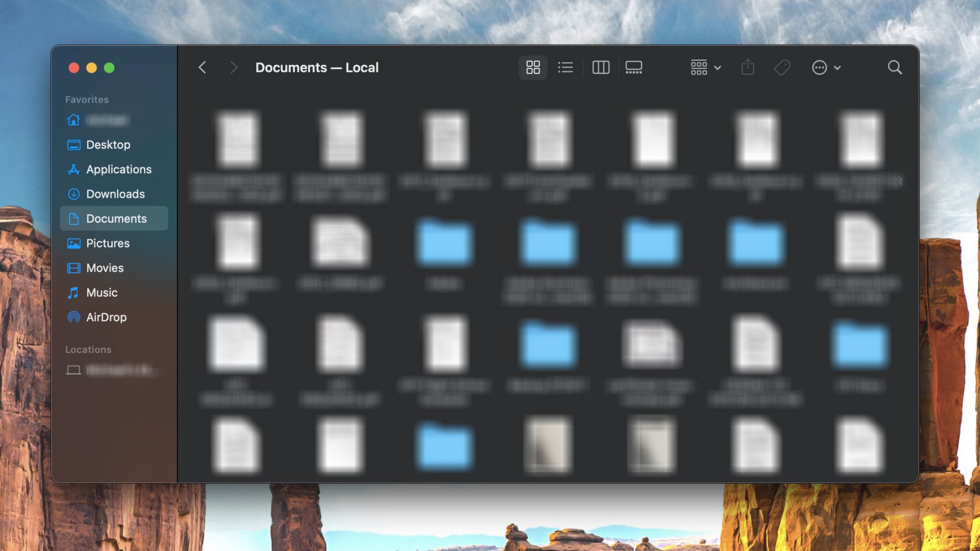The width and height of the screenshot is (980, 551).
Task: Open the Group By dropdown
Action: 705,68
